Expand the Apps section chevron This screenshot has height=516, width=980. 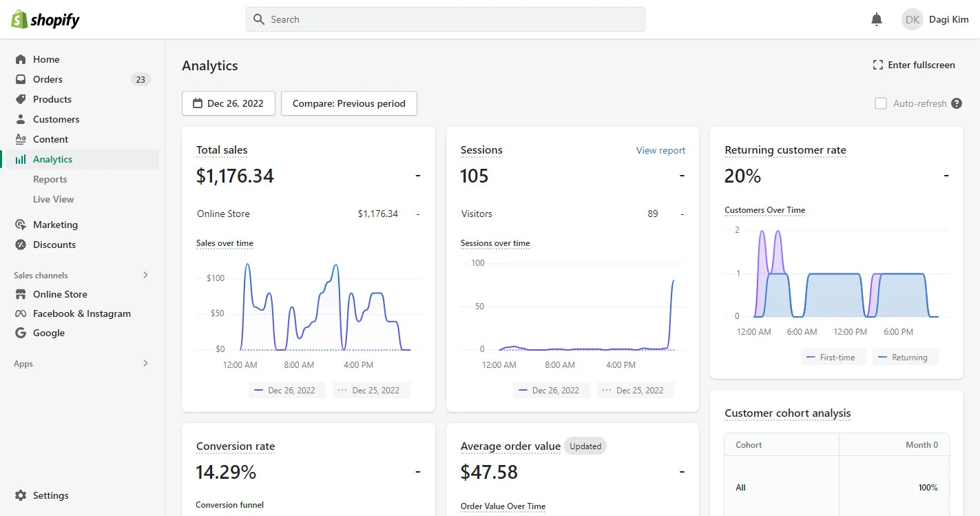(145, 363)
